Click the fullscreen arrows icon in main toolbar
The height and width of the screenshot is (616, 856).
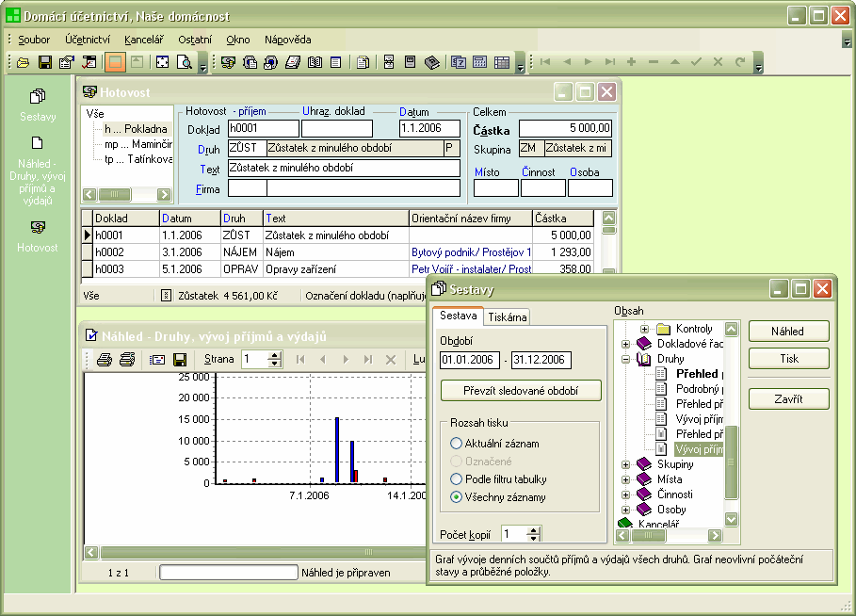pos(162,62)
